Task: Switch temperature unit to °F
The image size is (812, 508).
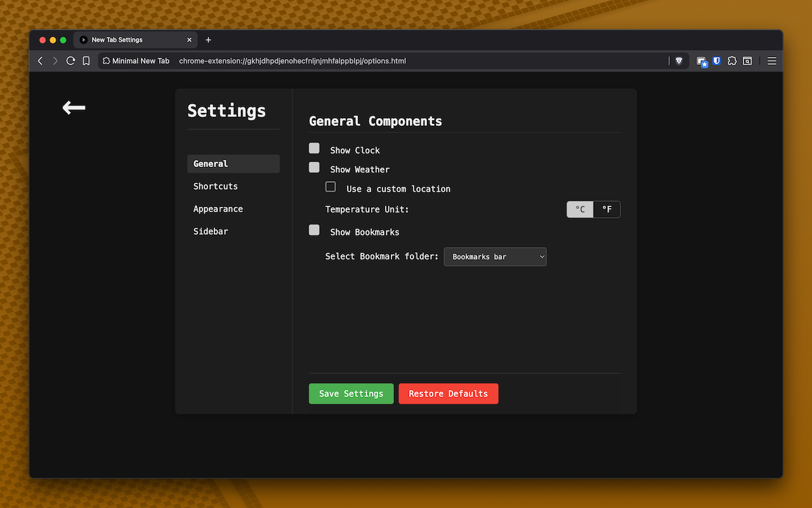Action: pyautogui.click(x=606, y=210)
